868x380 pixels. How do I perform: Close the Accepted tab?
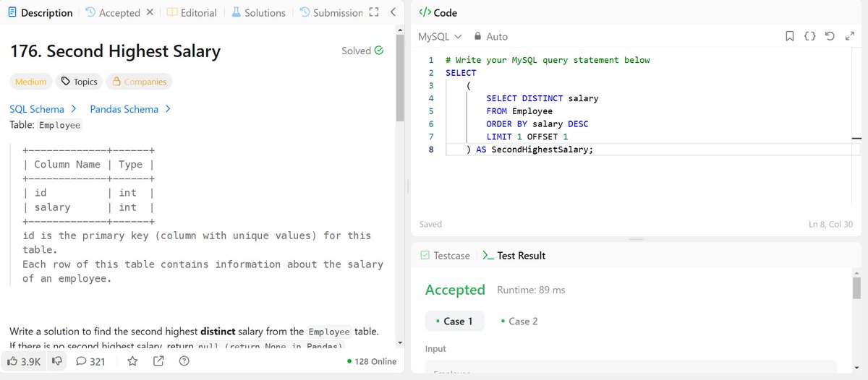click(150, 12)
